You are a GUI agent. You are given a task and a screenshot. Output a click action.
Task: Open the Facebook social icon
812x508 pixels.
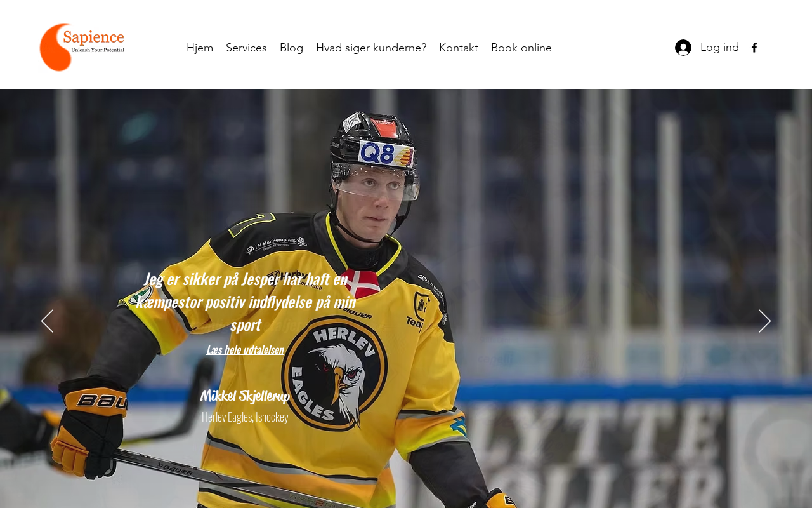[754, 48]
